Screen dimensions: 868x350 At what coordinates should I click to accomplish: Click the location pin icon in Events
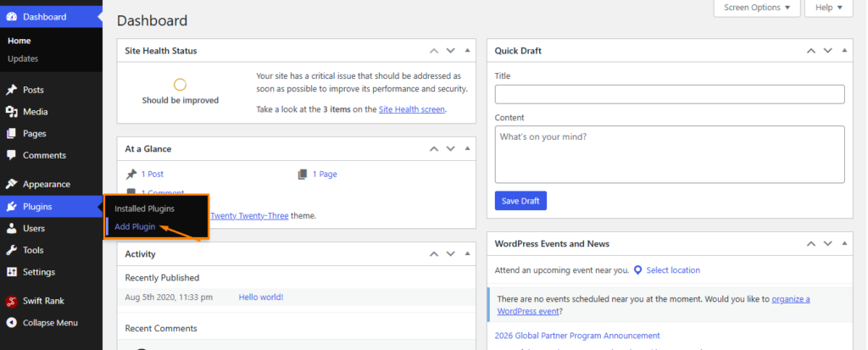(x=637, y=270)
